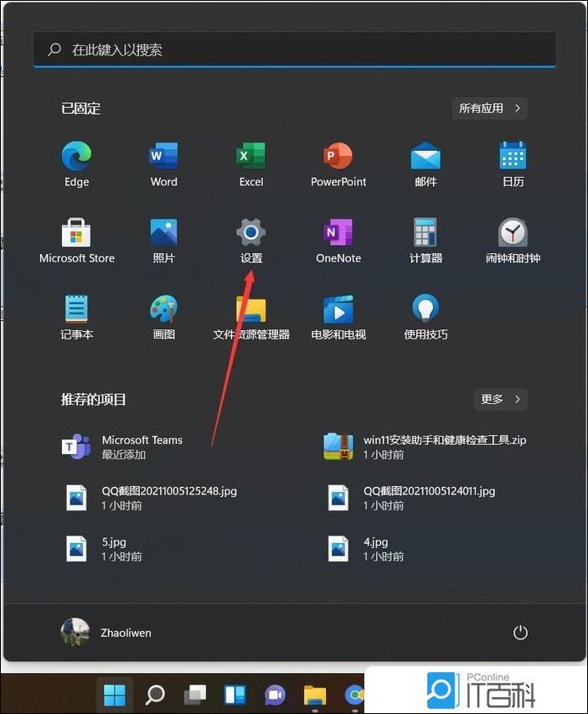Open the Edge browser pinned app
Screen dimensions: 588x714
click(x=76, y=164)
